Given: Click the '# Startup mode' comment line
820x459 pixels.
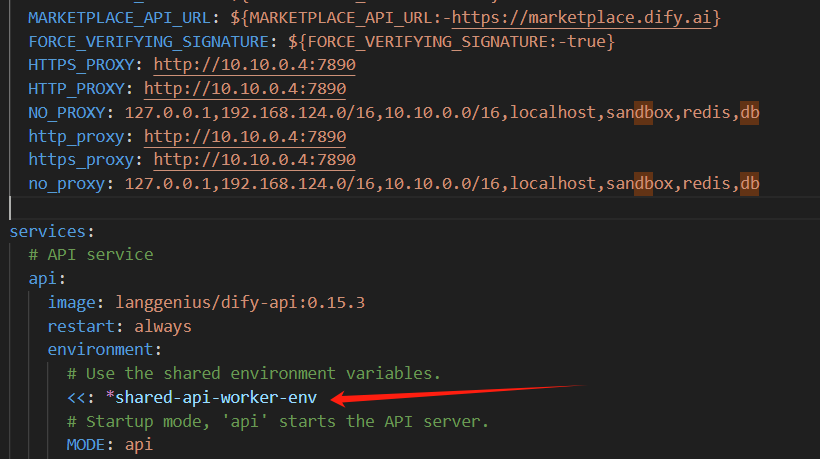Looking at the screenshot, I should pos(277,421).
